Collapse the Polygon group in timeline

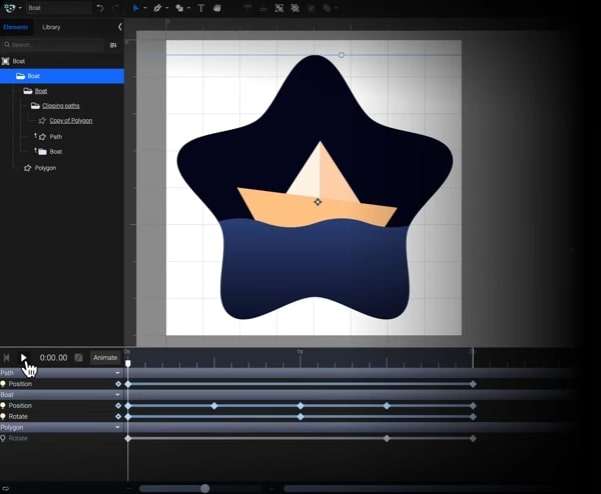pos(118,427)
